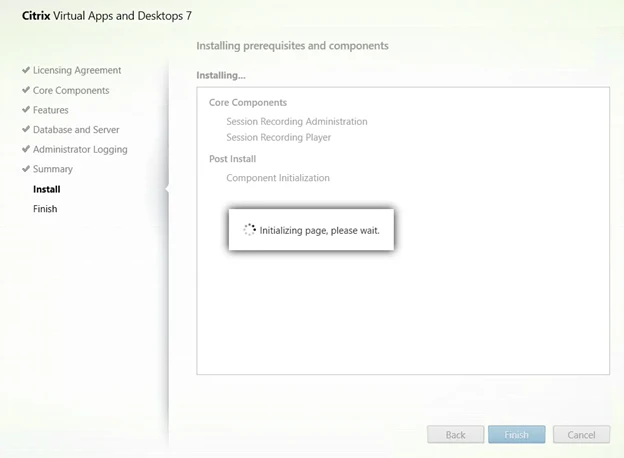Select the Licensing Agreement step
The height and width of the screenshot is (458, 624).
tap(77, 70)
